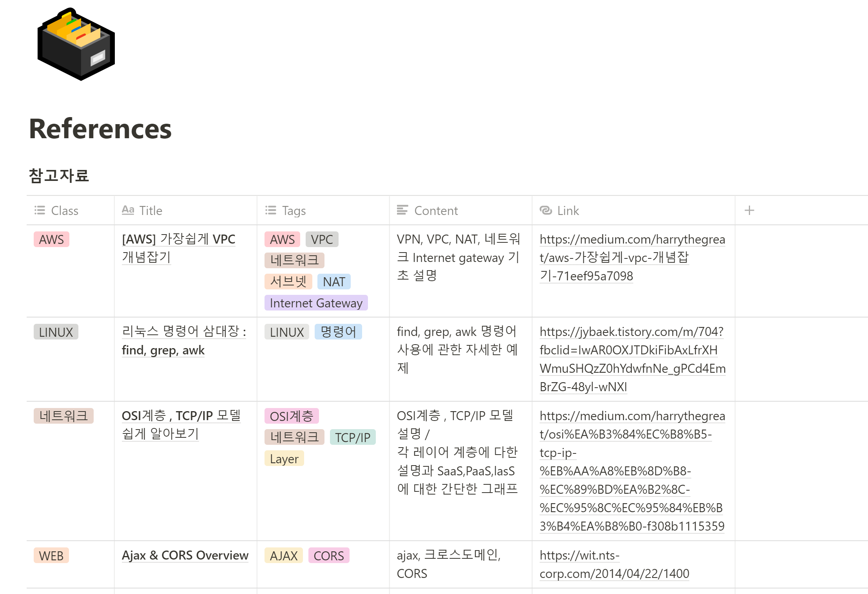868x594 pixels.
Task: Click the file box page icon
Action: point(76,44)
